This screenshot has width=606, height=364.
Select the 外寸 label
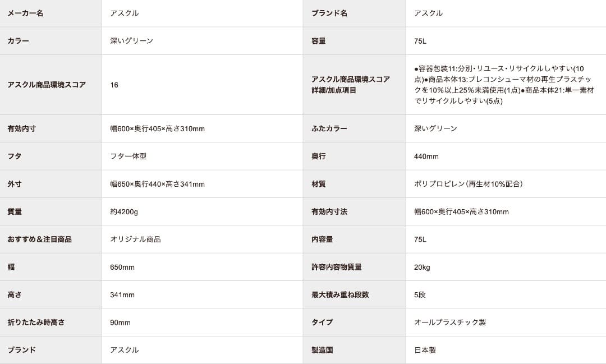click(14, 184)
